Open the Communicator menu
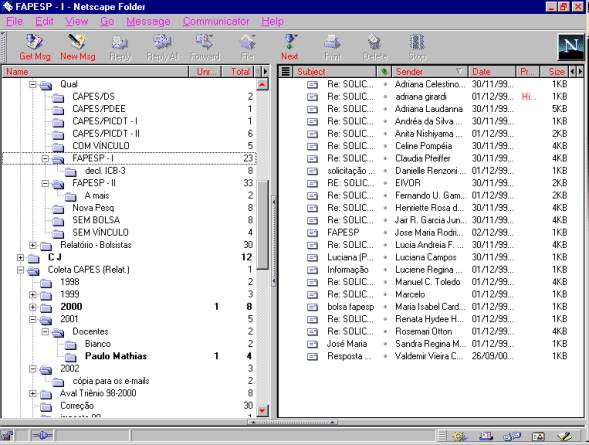The width and height of the screenshot is (589, 445). 216,21
